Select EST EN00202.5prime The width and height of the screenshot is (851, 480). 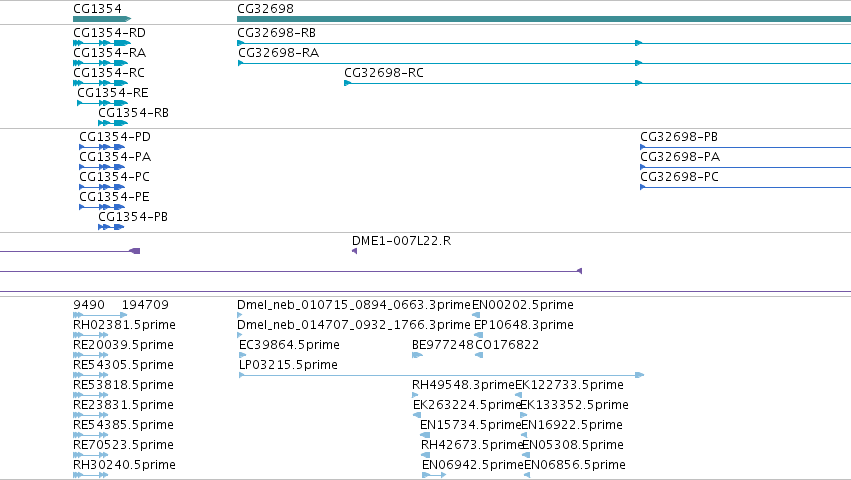point(523,305)
